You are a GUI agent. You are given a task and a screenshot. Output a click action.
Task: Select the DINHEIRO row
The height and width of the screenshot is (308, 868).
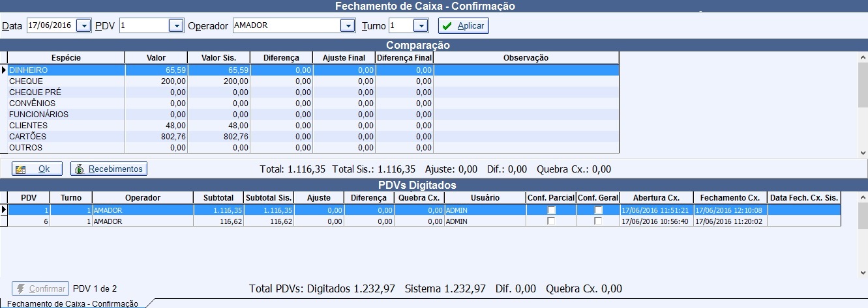point(313,70)
